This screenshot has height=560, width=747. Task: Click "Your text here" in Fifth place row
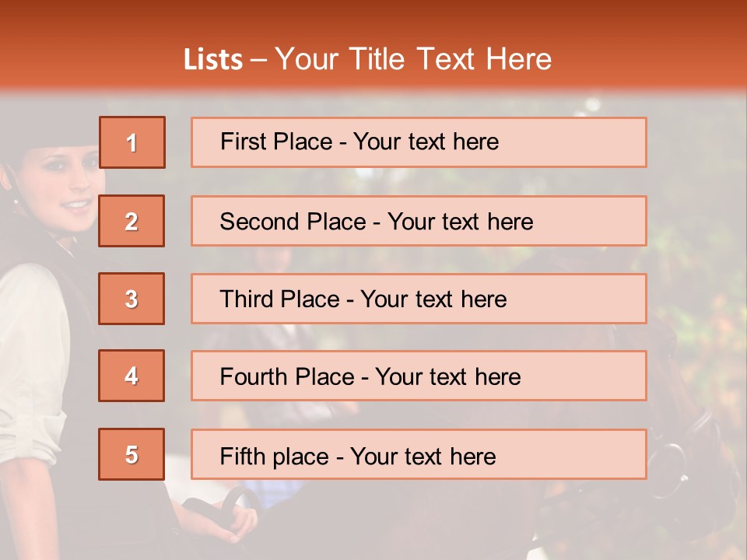tap(423, 457)
